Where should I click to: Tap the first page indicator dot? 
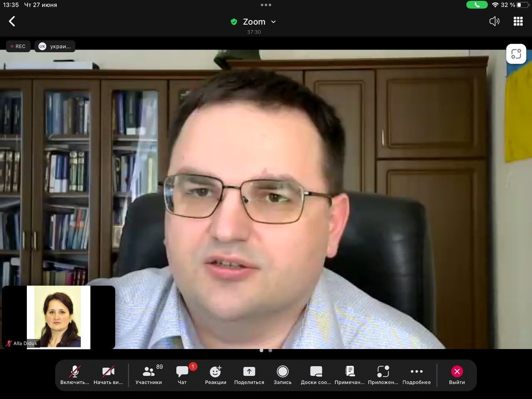click(x=261, y=351)
